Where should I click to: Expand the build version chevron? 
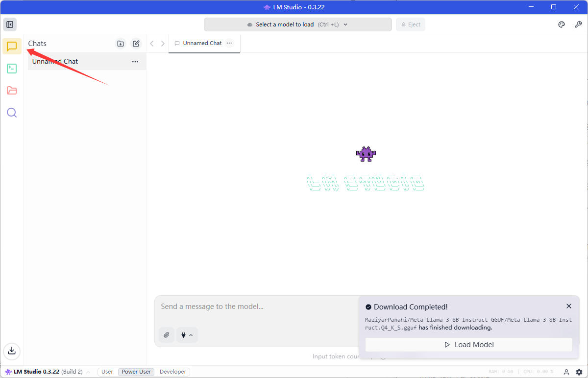point(88,372)
